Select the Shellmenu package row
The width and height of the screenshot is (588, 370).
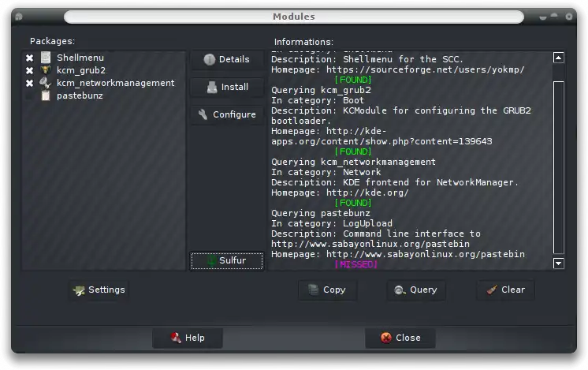coord(103,58)
